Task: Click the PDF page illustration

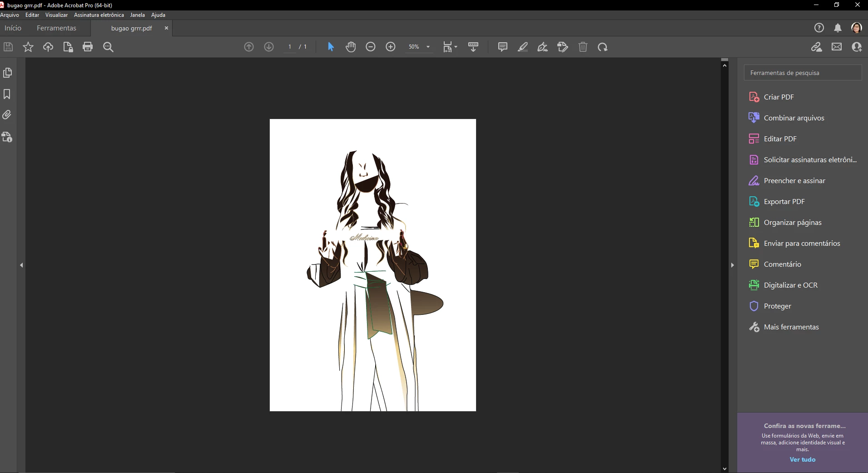Action: pyautogui.click(x=373, y=265)
